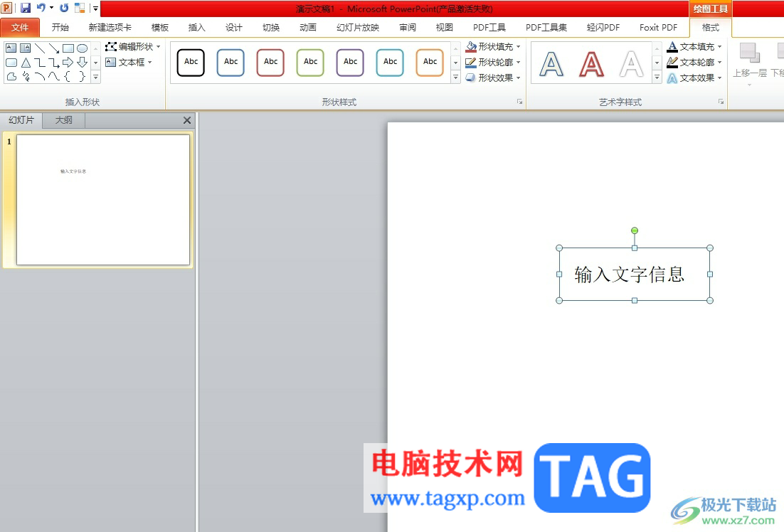This screenshot has height=532, width=784.
Task: Select the isosceles triangle shape
Action: point(25,63)
